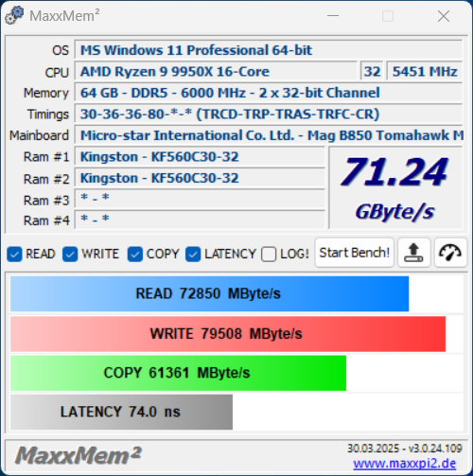Viewport: 473px width, 476px height.
Task: Click the red WRITE 79508 MByte/s bar
Action: 228,334
